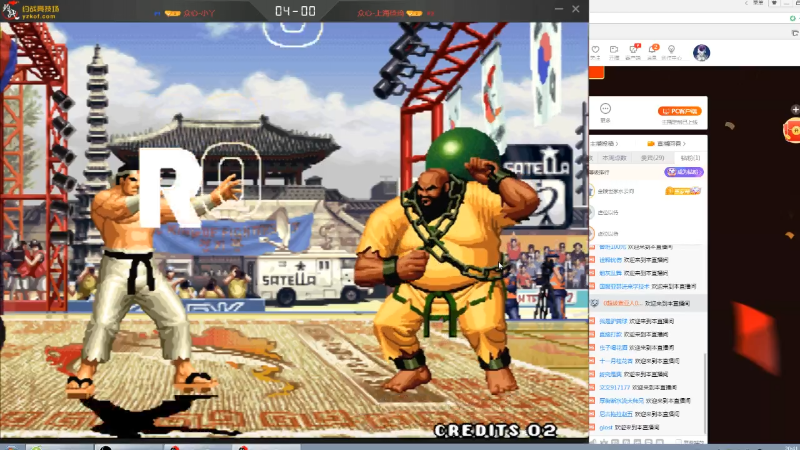The width and height of the screenshot is (800, 450).
Task: Click the highlighted orange username with shield icon
Action: (x=622, y=303)
